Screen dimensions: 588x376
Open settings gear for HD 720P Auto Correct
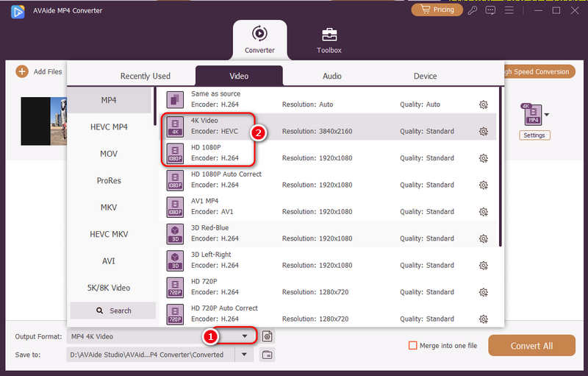(x=484, y=319)
